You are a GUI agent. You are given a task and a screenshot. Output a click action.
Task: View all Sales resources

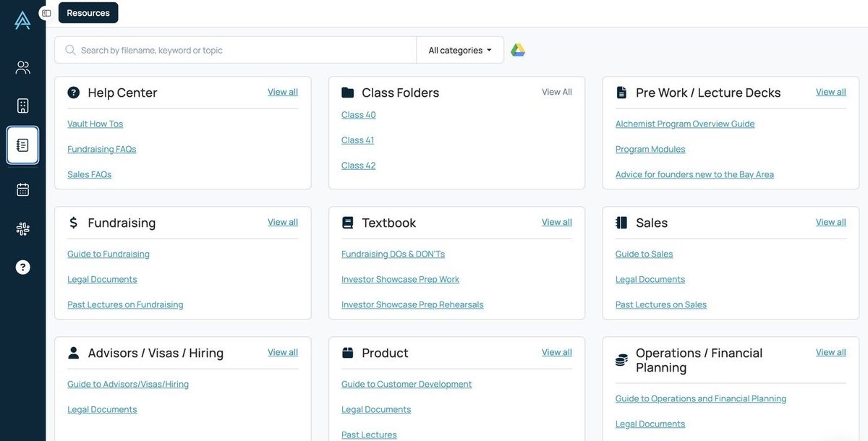tap(831, 222)
